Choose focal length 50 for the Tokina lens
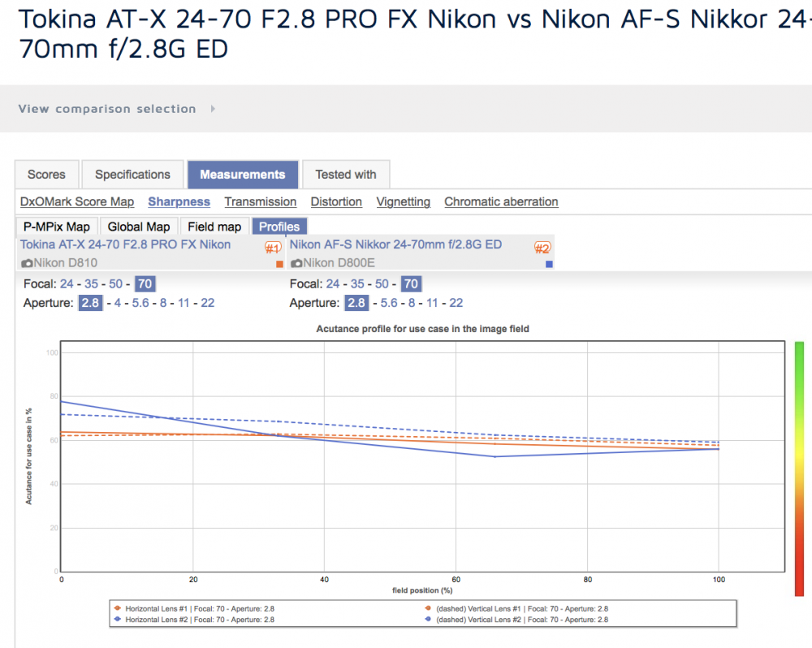The image size is (812, 648). [115, 284]
